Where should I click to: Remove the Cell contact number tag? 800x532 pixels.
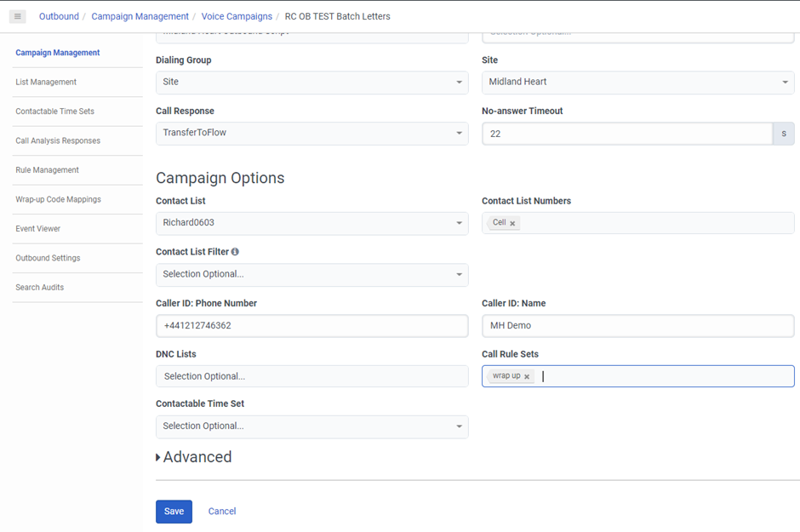[512, 223]
